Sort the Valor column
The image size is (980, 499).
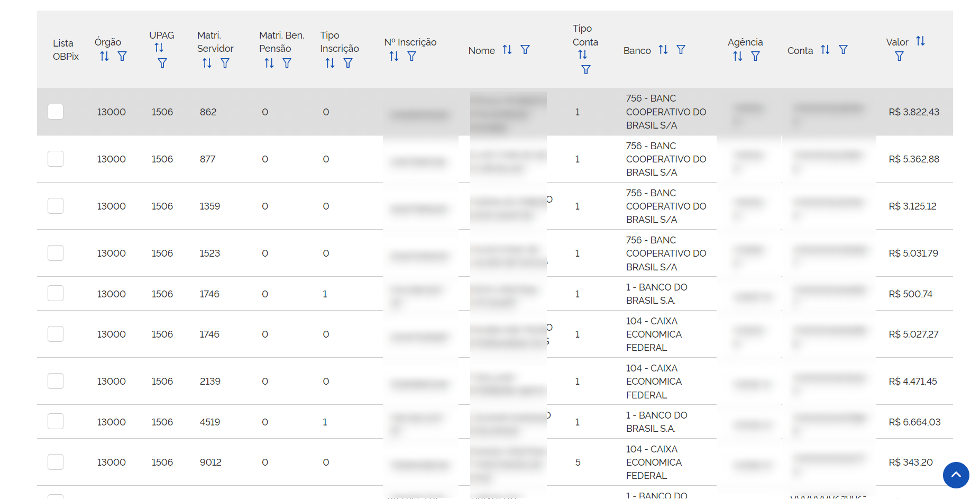920,41
